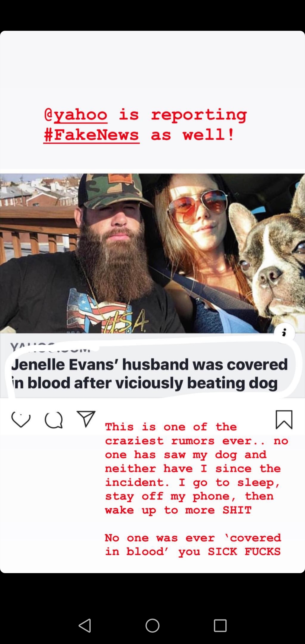Viewport: 305px width, 644px height.
Task: Tap the heart like icon
Action: pos(21,420)
